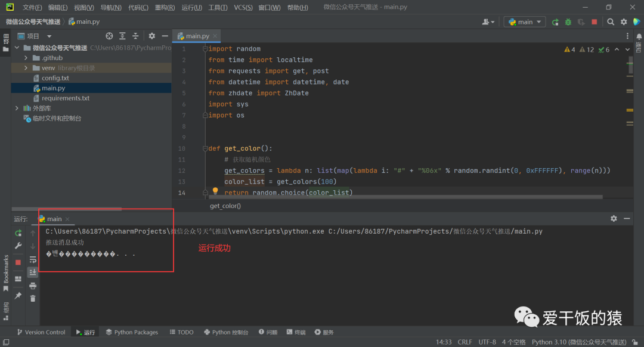Open main run configuration dropdown

coord(525,22)
